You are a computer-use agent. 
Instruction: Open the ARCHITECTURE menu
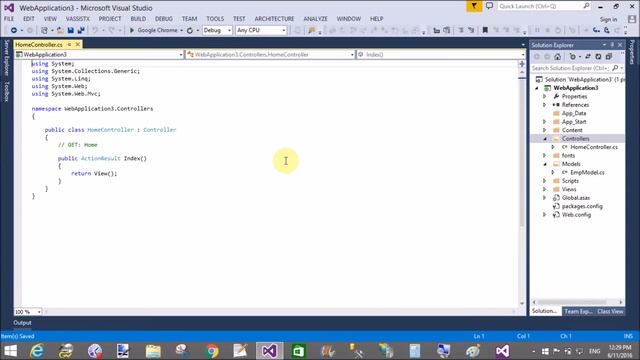274,19
